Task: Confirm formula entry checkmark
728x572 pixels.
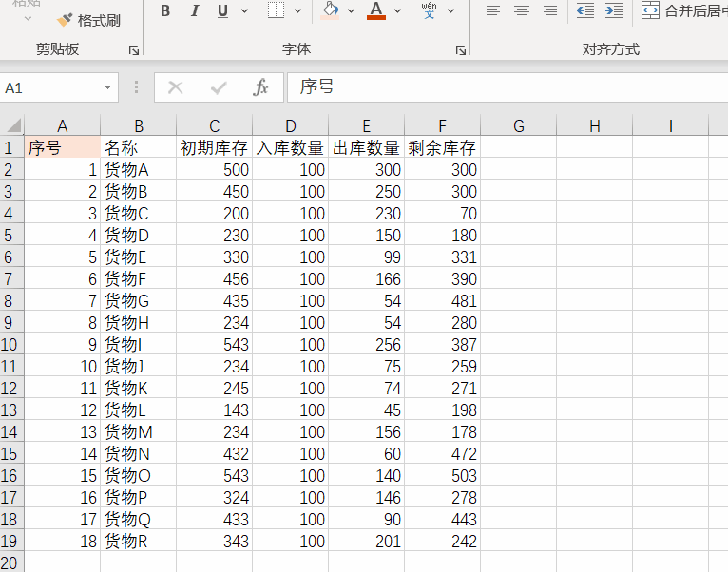Action: click(x=219, y=87)
